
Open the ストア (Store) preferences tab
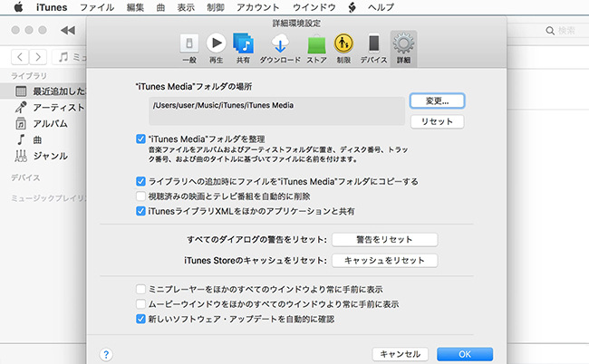316,48
